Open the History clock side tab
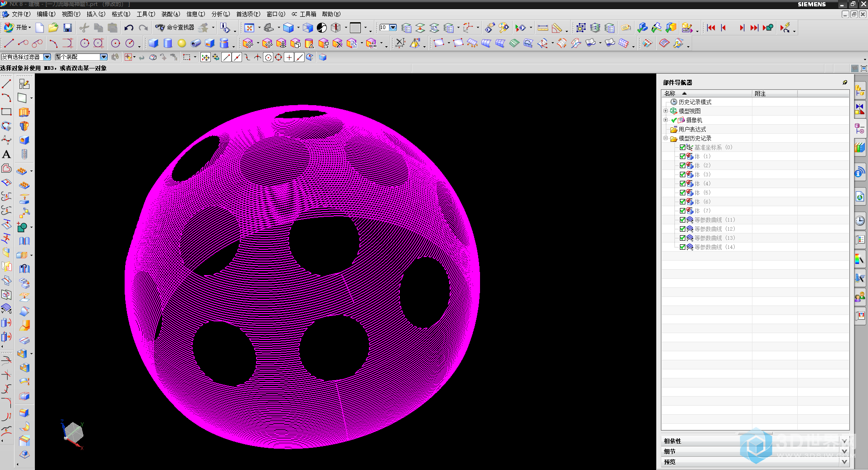 point(860,221)
